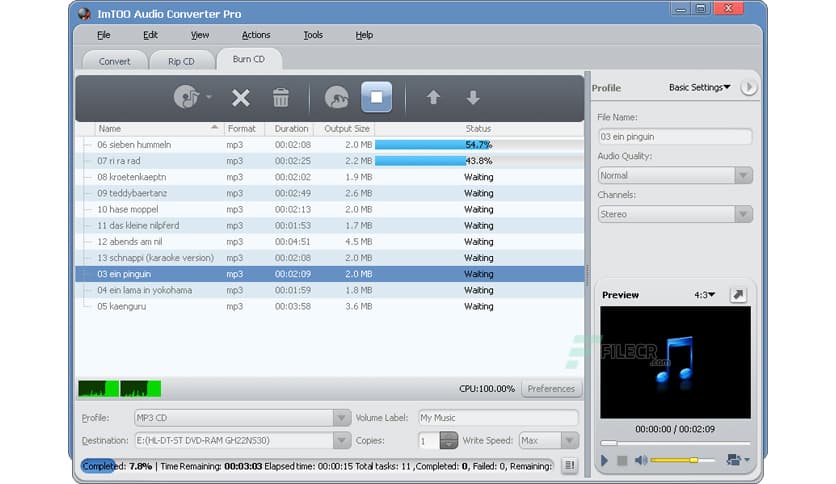Select the '03 ein pinguin' row
Image resolution: width=836 pixels, height=484 pixels.
329,274
